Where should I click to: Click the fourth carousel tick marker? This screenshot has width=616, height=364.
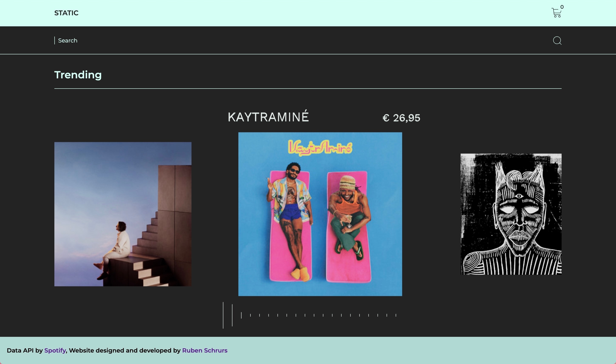pos(250,315)
